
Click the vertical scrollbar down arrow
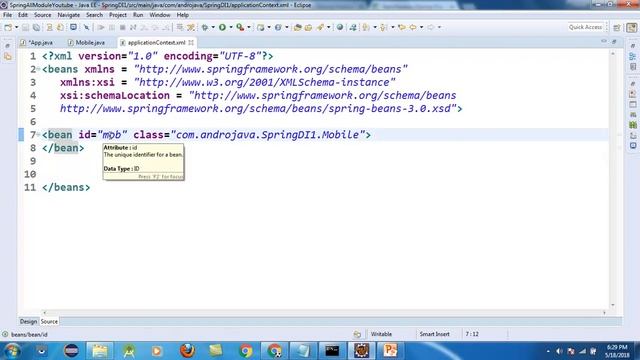613,305
